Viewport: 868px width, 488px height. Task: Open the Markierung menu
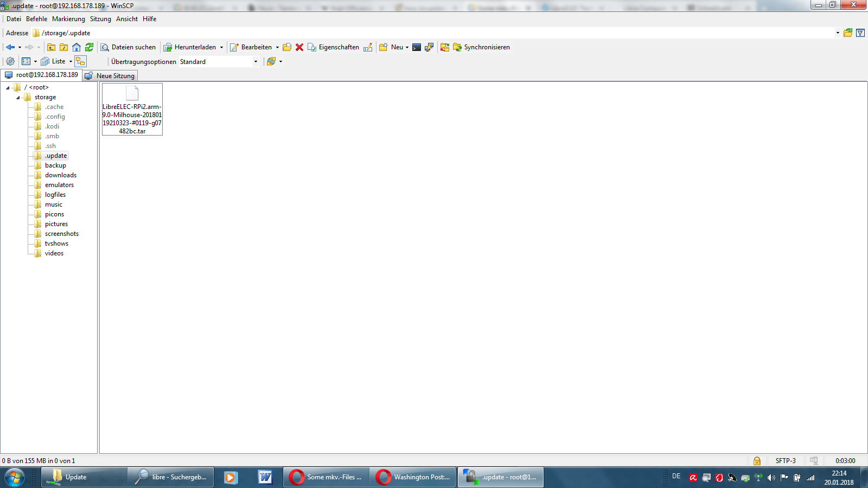[68, 19]
